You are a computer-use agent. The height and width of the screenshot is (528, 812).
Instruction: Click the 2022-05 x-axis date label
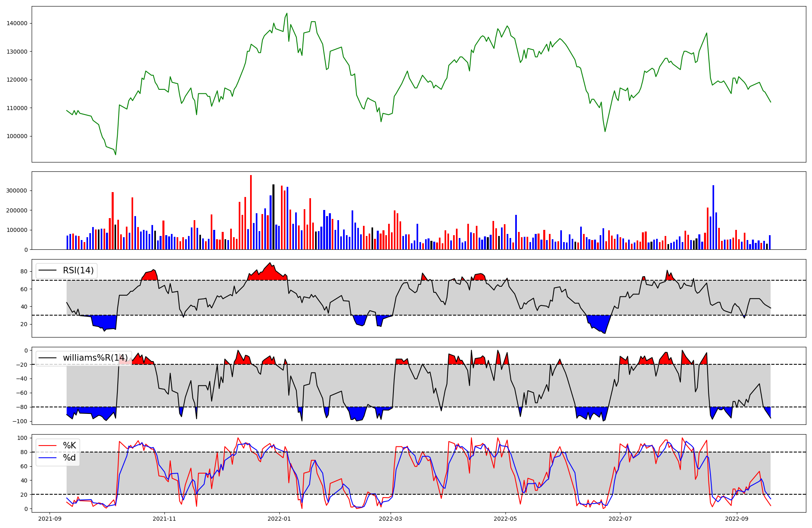(505, 519)
